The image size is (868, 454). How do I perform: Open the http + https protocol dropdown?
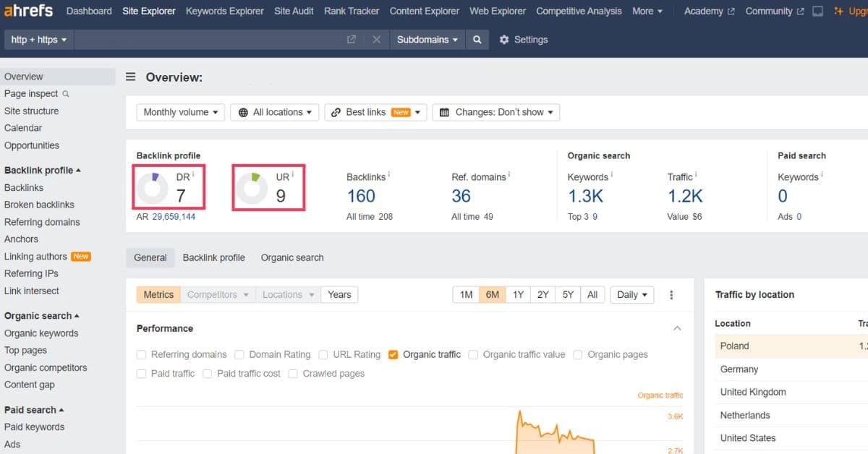click(39, 40)
